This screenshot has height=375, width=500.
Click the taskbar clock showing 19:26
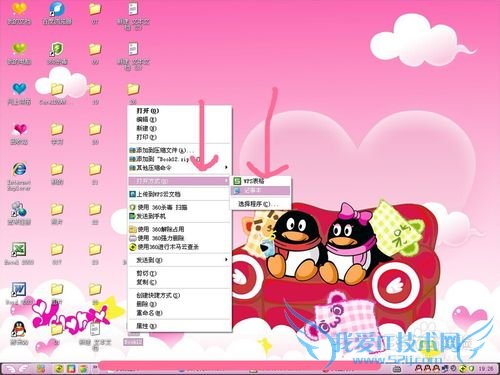click(486, 369)
